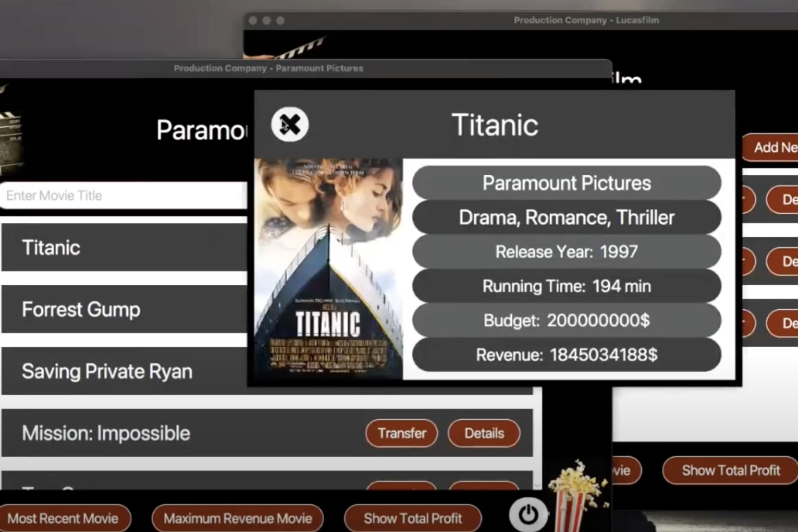Show Total Profit for Paramount Pictures

coord(412,519)
